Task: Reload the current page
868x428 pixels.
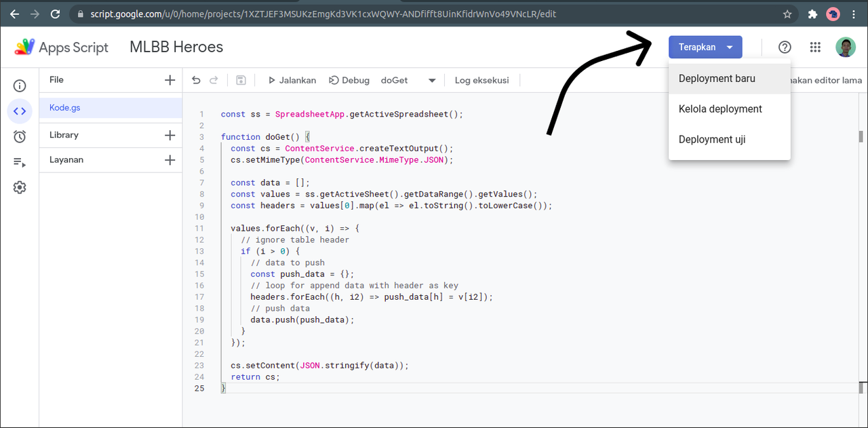Action: (x=55, y=14)
